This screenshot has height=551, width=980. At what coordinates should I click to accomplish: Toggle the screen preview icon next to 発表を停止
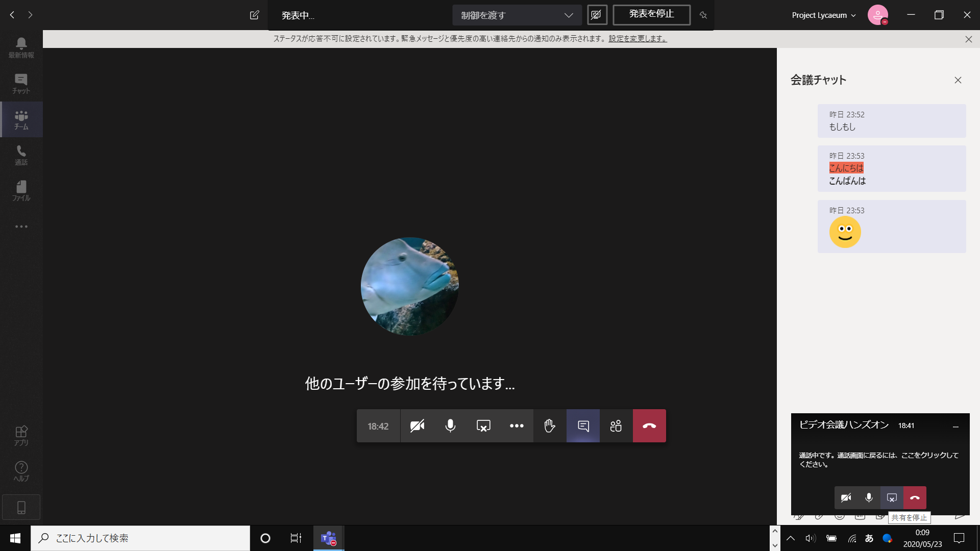(597, 15)
